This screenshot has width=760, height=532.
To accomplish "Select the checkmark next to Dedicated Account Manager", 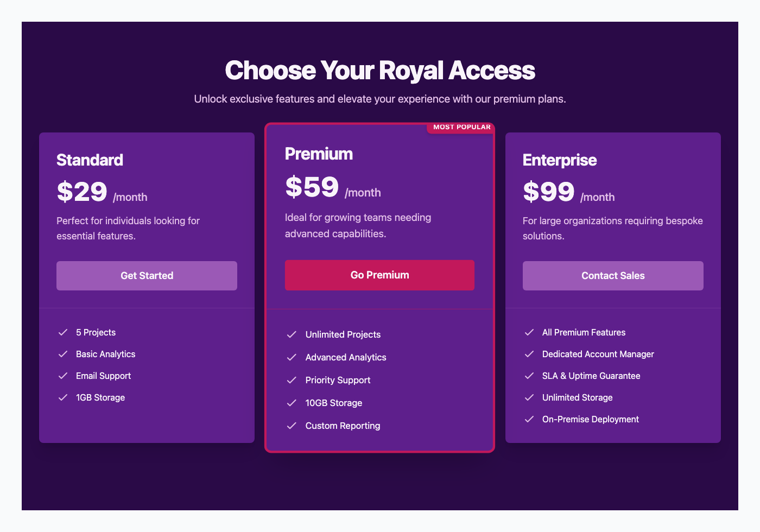I will click(529, 354).
